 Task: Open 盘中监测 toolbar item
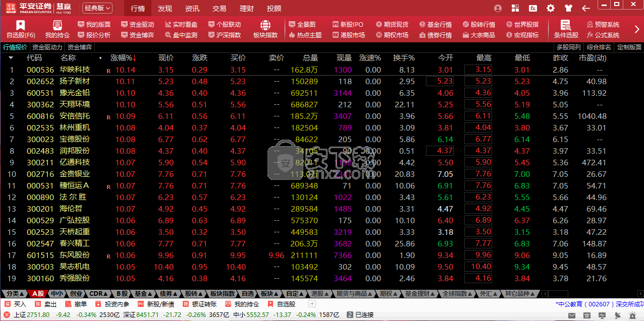tap(181, 35)
